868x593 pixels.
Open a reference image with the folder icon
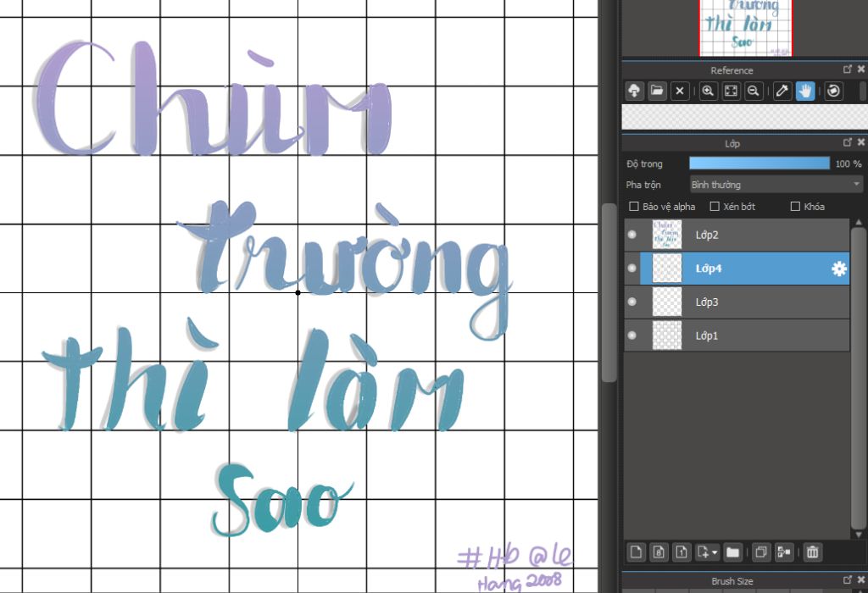(657, 91)
